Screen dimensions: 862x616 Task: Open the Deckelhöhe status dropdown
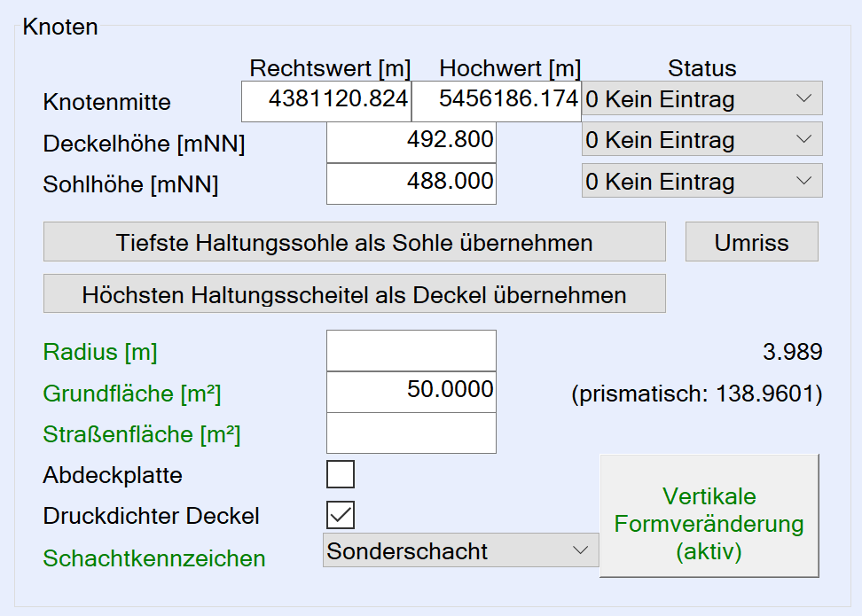coord(701,139)
